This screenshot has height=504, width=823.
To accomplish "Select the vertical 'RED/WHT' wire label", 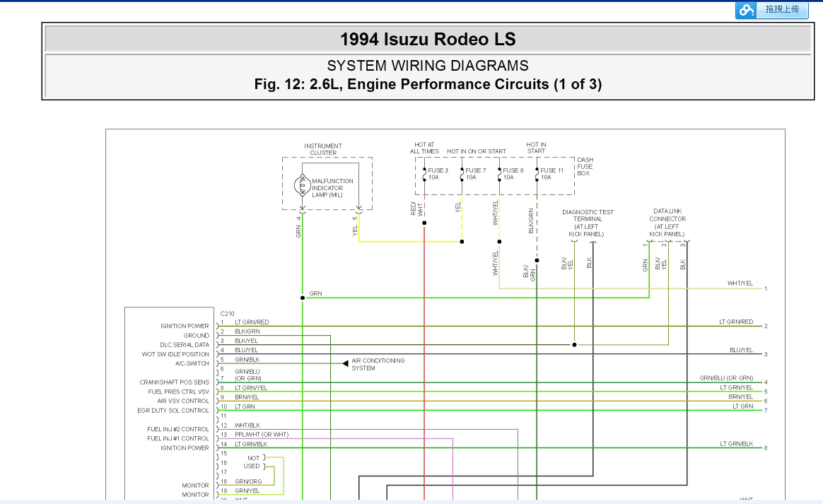I will point(416,209).
